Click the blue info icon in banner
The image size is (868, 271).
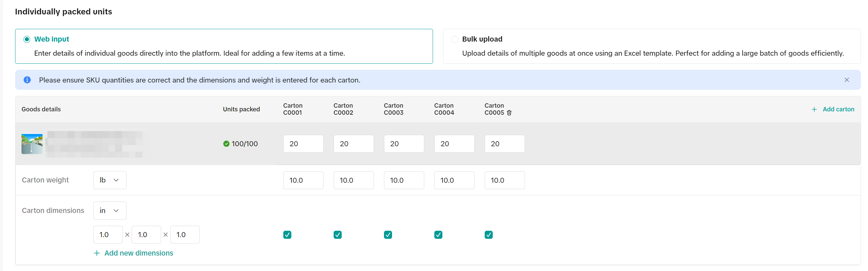(27, 80)
